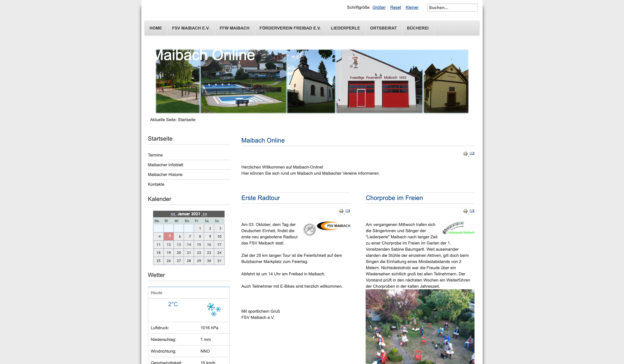Open the FFW Maibach menu

(234, 28)
